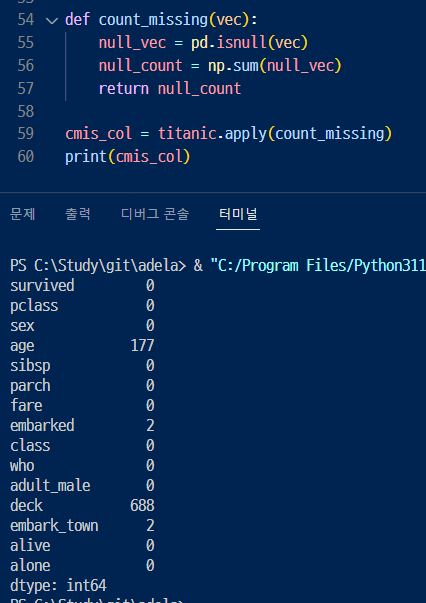Click the pd.isnull call in code
This screenshot has height=603, width=426.
[x=229, y=43]
